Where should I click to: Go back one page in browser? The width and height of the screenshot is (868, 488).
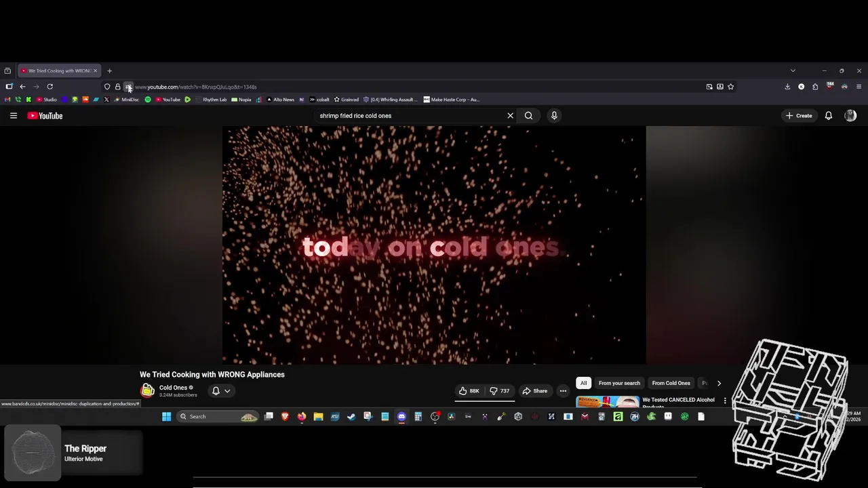(x=22, y=87)
